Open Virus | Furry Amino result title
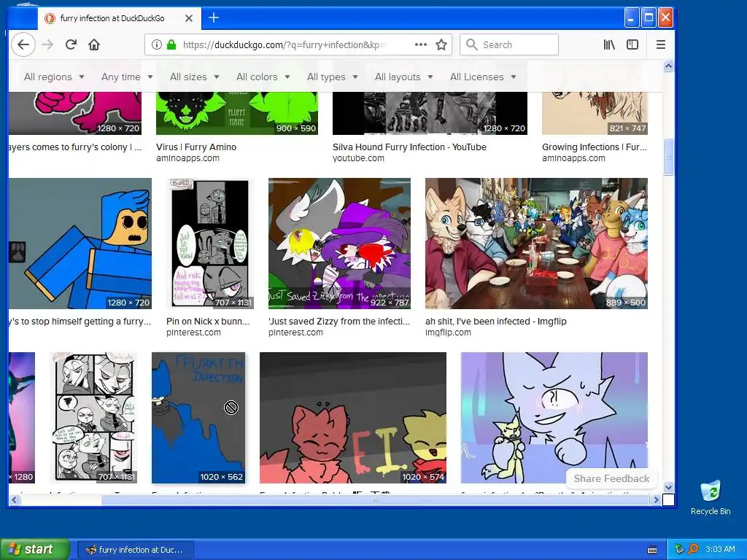 click(x=196, y=147)
